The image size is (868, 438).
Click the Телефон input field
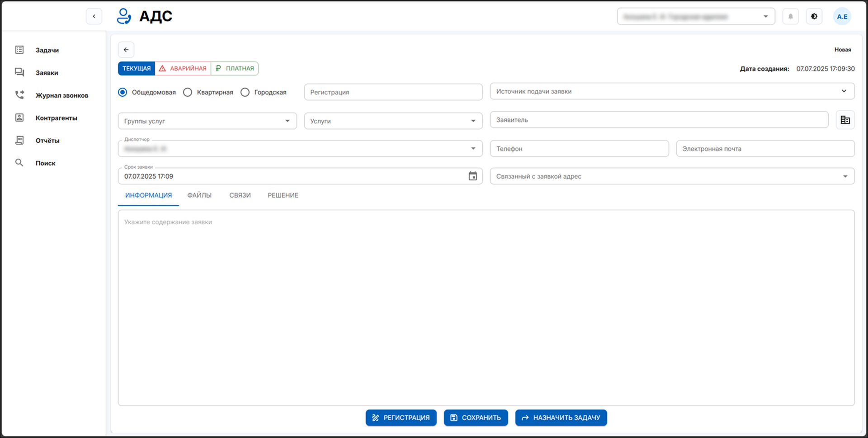tap(579, 149)
